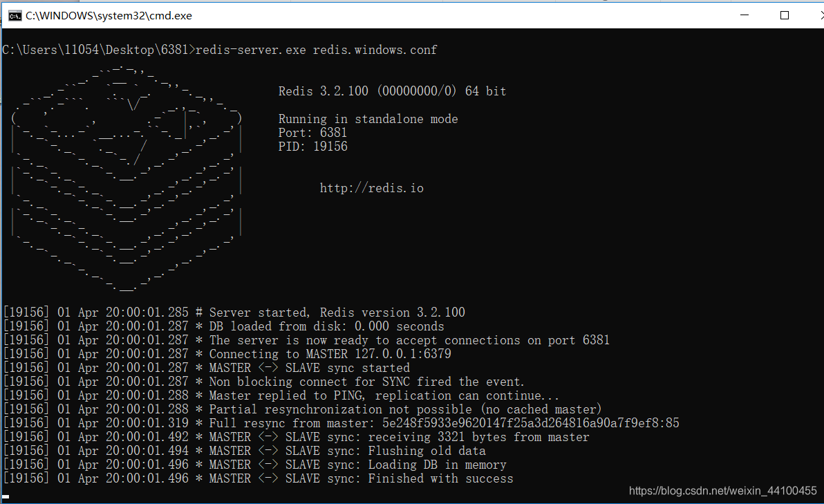The image size is (824, 504).
Task: Click the 'Flushing old data' log line
Action: tap(244, 450)
